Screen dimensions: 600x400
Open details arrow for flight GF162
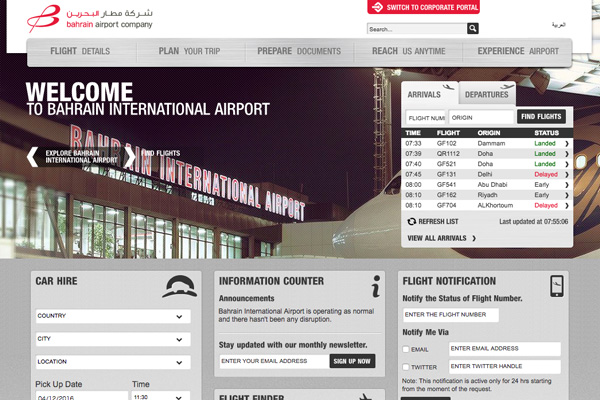[x=567, y=195]
